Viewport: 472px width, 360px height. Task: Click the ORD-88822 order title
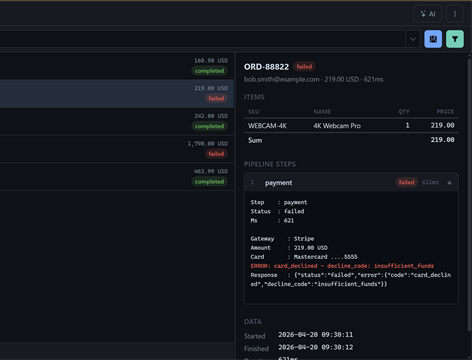(x=266, y=67)
